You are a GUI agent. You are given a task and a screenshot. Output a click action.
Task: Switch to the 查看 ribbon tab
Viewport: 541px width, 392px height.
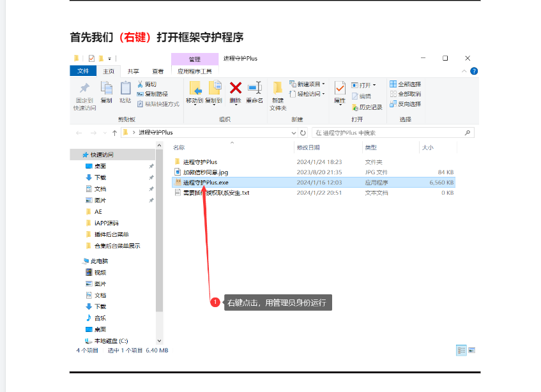[159, 71]
